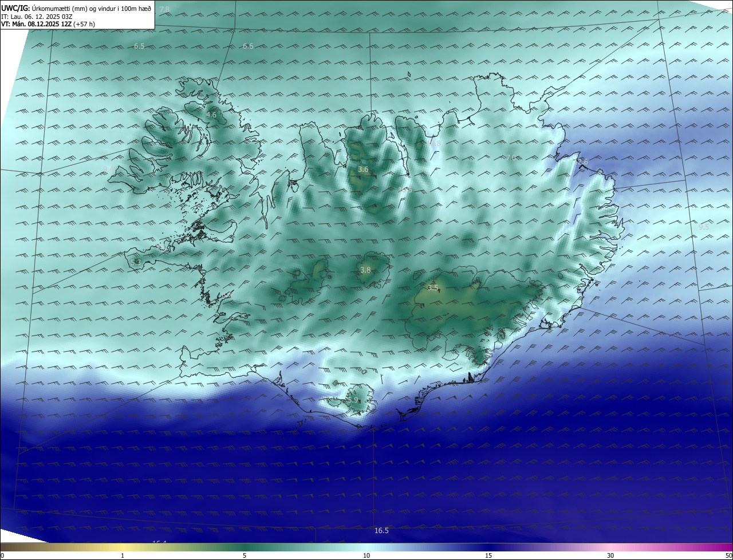733x560 pixels.
Task: Click the 15 label on the color scale
Action: (488, 555)
